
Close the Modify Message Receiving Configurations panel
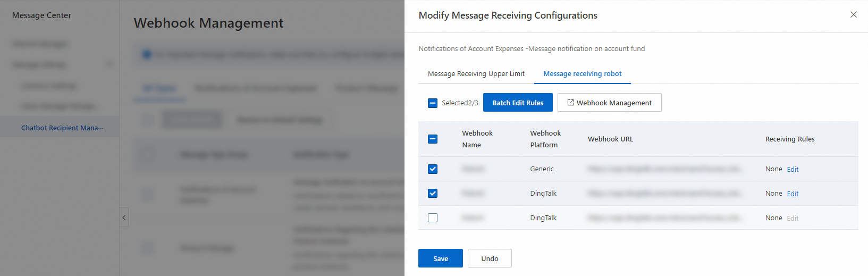tap(854, 15)
